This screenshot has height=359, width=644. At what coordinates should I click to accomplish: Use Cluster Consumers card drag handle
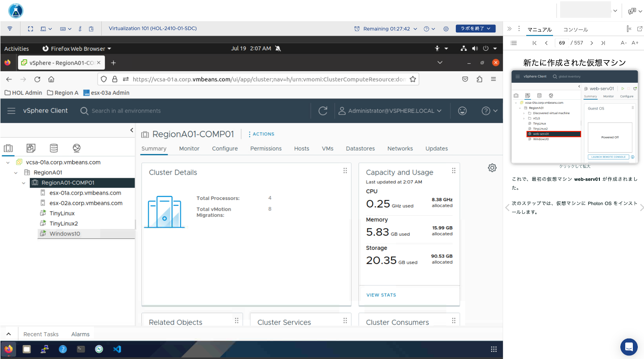[454, 320]
